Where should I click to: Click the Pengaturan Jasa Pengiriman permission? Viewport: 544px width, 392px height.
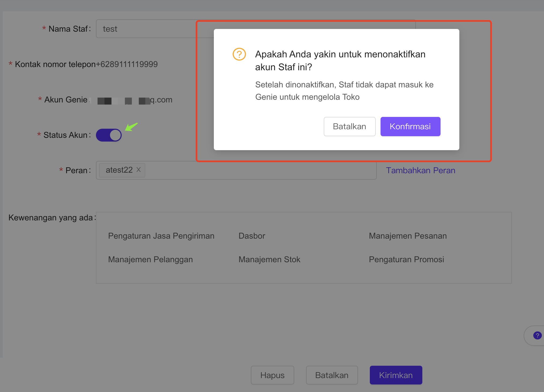[x=161, y=236]
